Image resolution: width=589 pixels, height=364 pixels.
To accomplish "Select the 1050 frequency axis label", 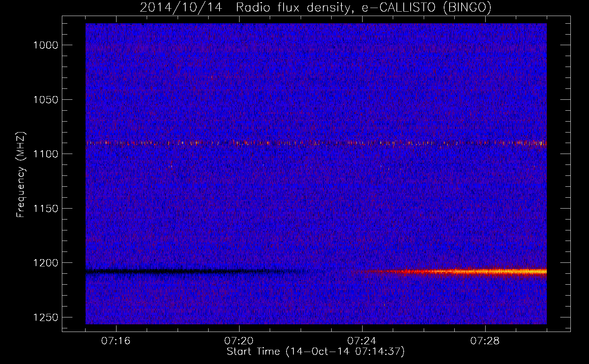I will [x=46, y=100].
